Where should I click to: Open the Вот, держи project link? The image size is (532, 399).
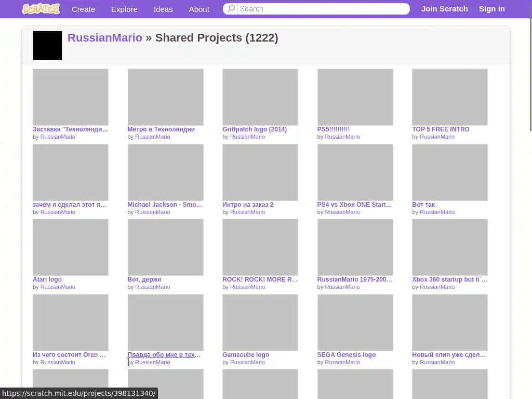pyautogui.click(x=144, y=279)
